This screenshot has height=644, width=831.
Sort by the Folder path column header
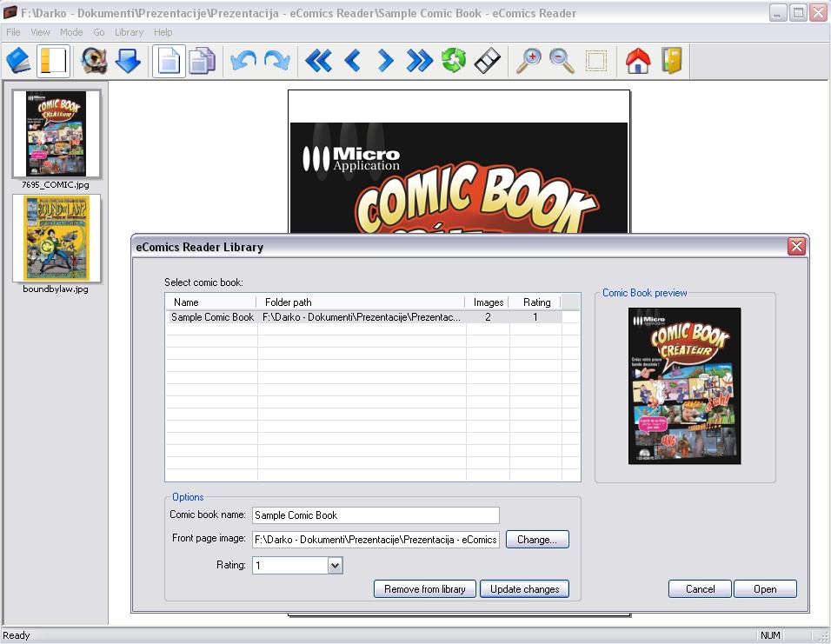[x=361, y=302]
